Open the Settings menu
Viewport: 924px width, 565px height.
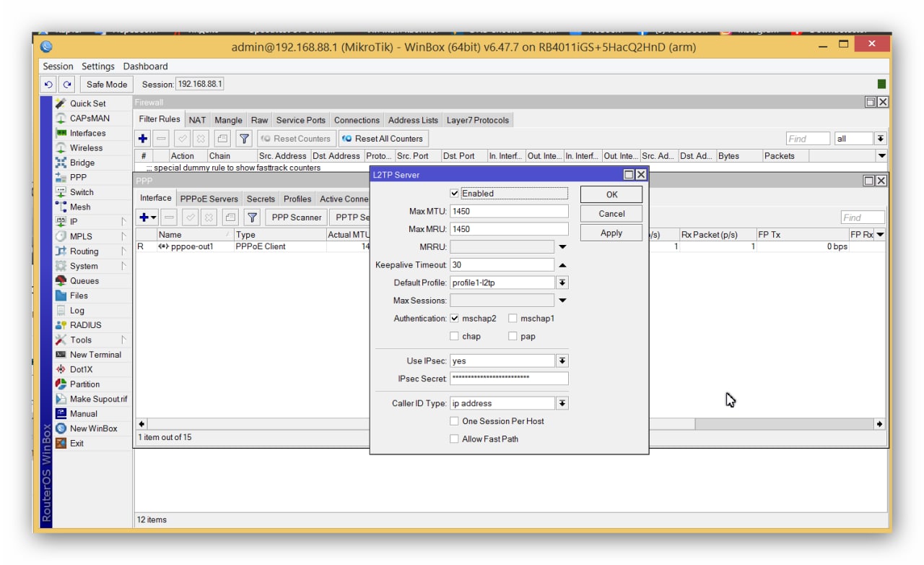[98, 66]
